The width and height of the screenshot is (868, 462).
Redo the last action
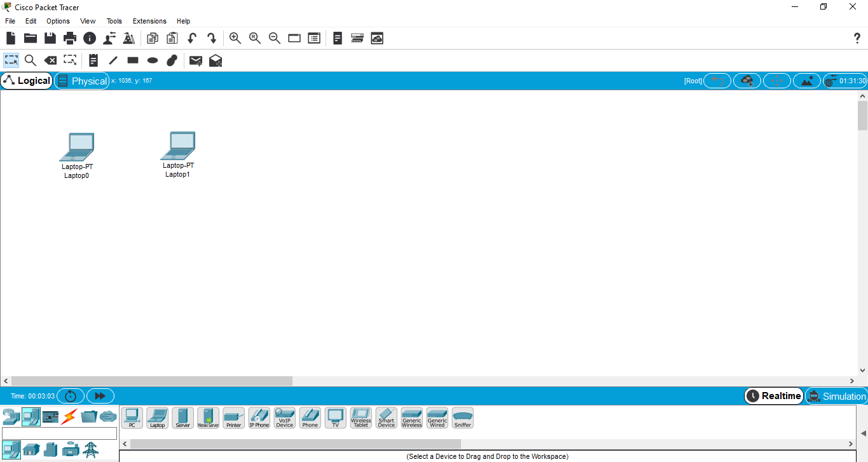pos(212,38)
